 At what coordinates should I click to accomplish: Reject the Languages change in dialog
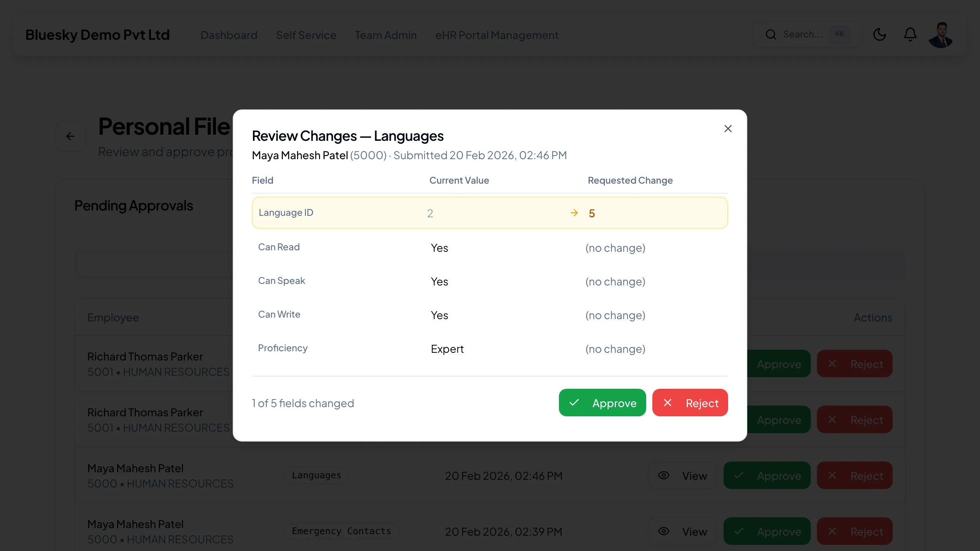click(x=690, y=403)
